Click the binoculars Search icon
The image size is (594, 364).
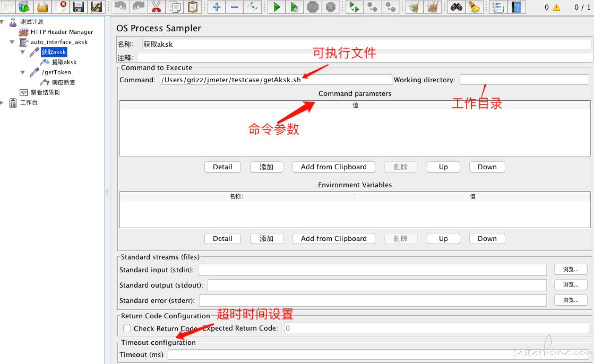pos(456,7)
